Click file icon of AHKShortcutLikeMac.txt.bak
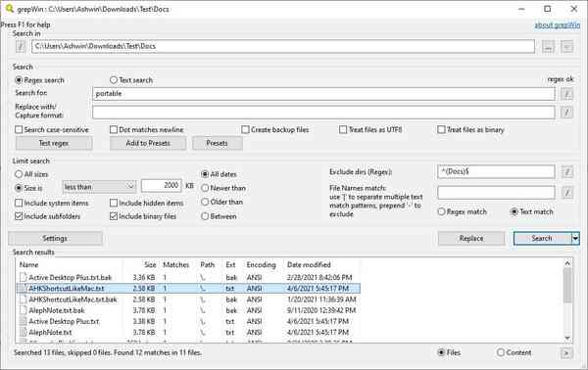Image resolution: width=588 pixels, height=370 pixels. coord(23,300)
